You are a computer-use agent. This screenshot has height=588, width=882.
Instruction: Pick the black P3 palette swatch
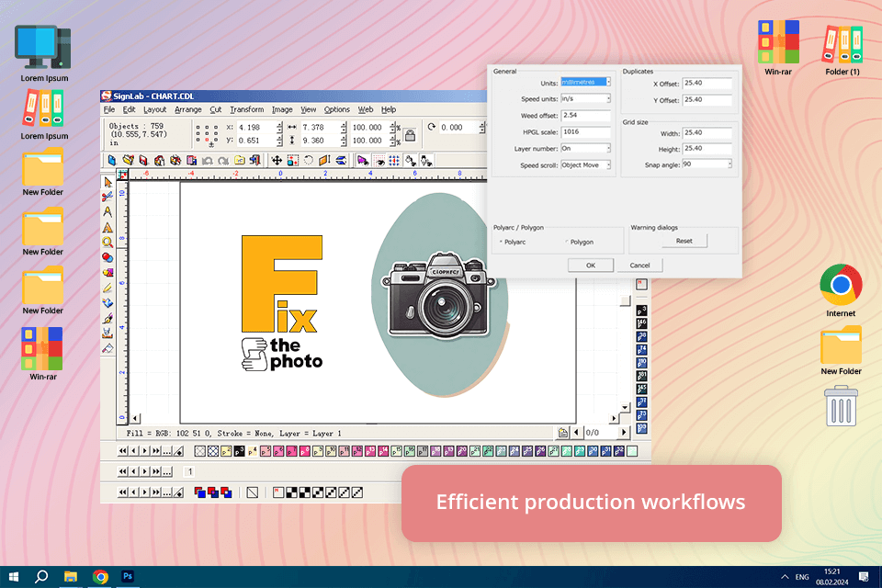click(239, 451)
